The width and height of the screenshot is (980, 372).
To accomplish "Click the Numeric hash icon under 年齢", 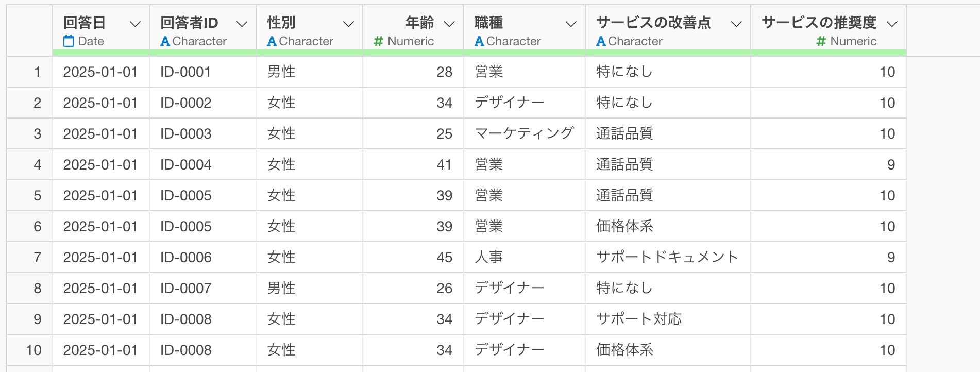I will click(379, 41).
